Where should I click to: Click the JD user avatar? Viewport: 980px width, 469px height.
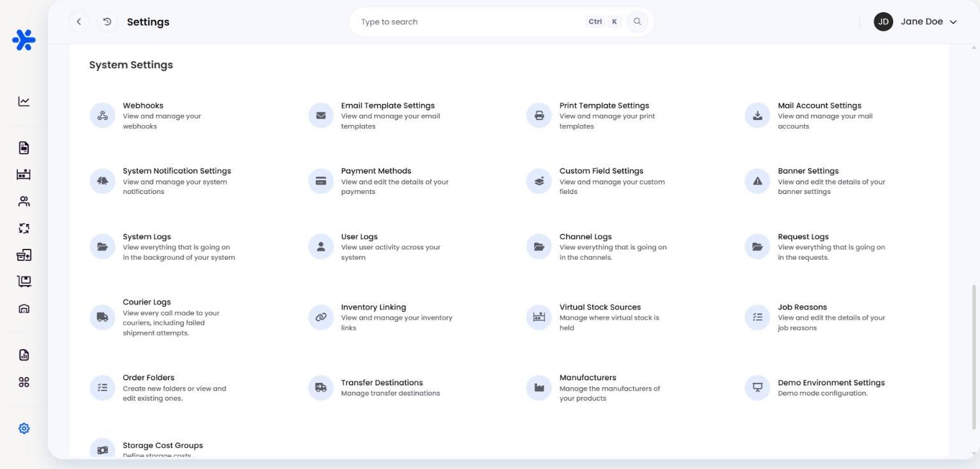[x=883, y=22]
